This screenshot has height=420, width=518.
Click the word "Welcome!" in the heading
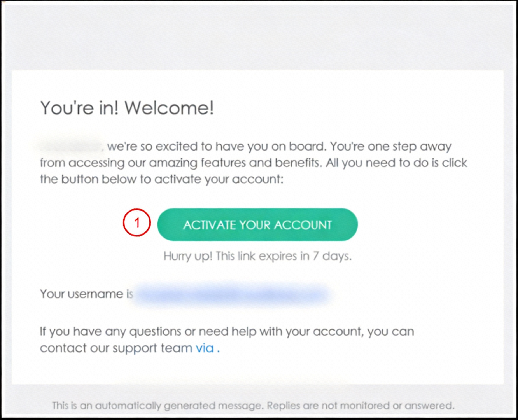pos(169,108)
